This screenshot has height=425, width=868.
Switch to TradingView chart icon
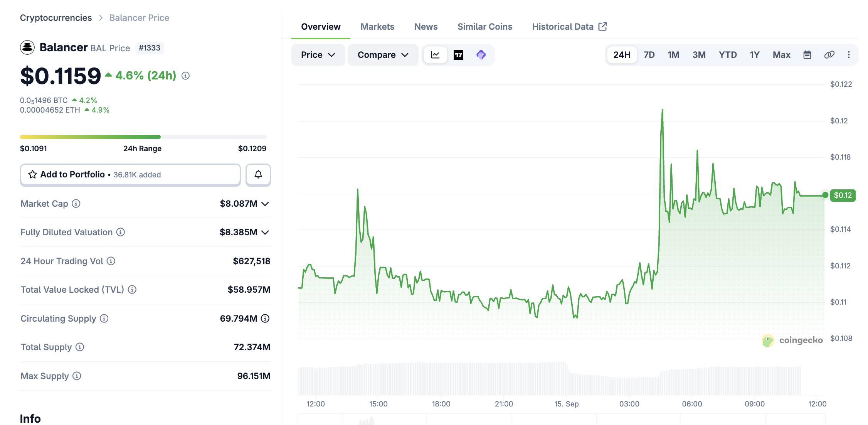(x=458, y=55)
